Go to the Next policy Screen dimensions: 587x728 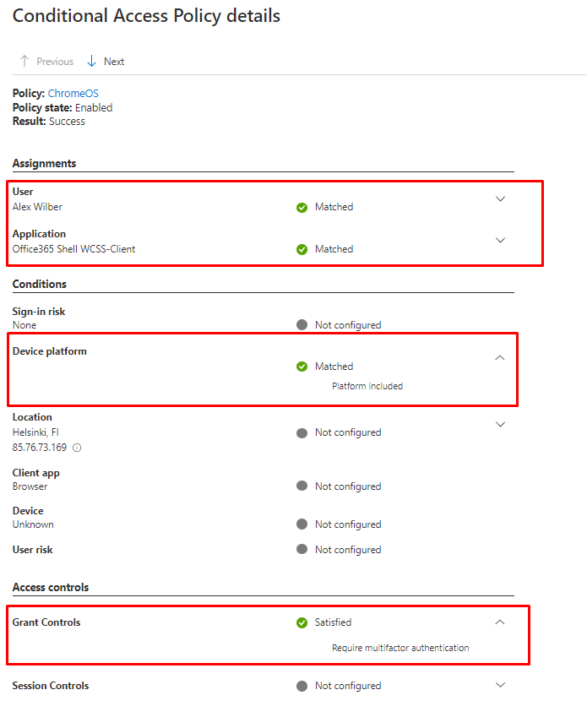tap(106, 62)
